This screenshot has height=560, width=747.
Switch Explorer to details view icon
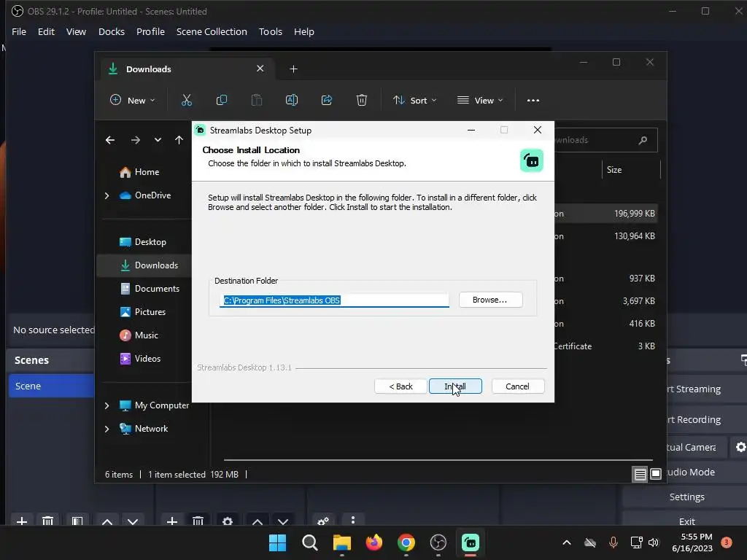(640, 474)
